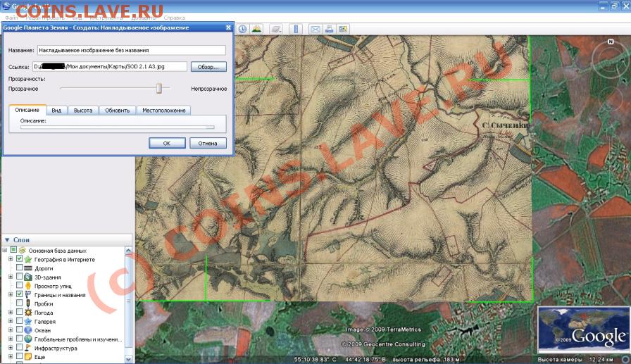Screen dimensions: 631x364
Task: Uncheck География в Интернете layer
Action: tap(19, 259)
